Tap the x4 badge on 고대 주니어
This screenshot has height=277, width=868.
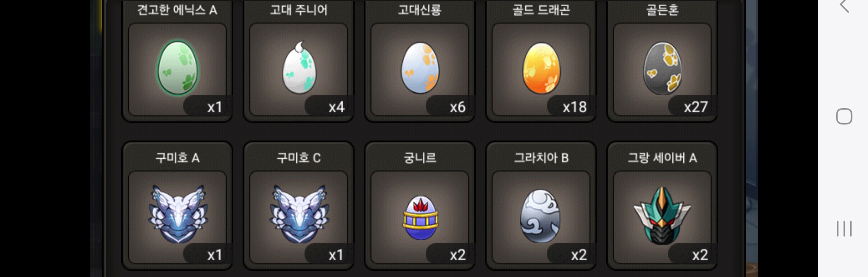point(336,107)
